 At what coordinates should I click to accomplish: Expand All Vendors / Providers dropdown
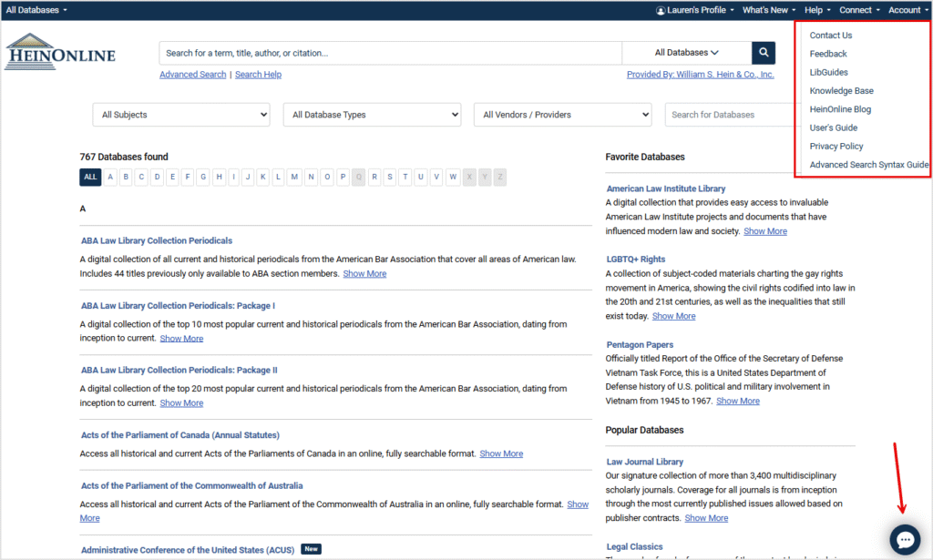[562, 115]
